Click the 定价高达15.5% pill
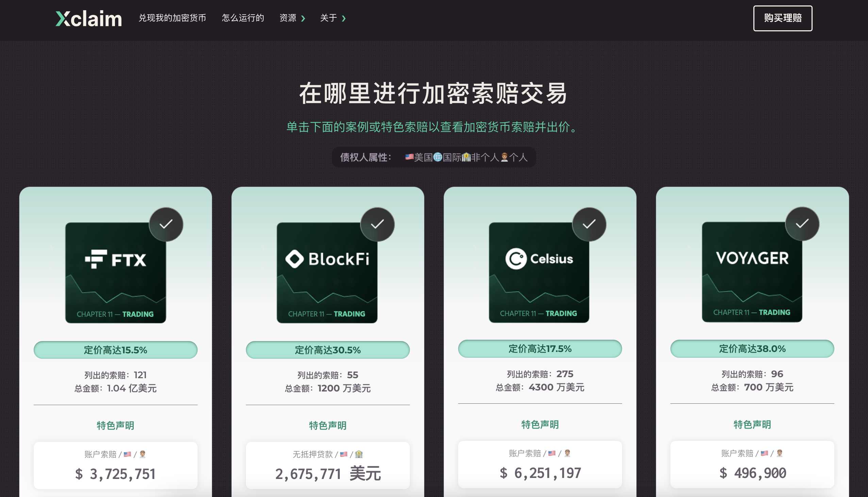The image size is (868, 497). pos(116,350)
